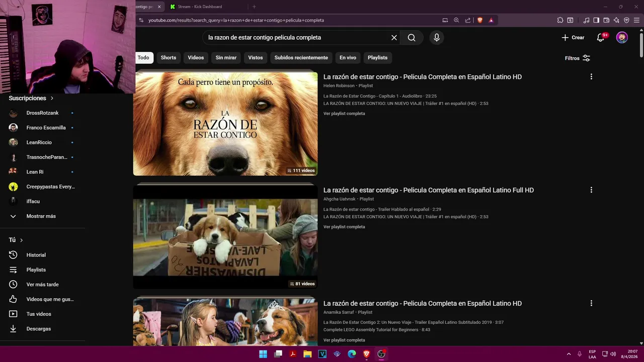The image size is (644, 362).
Task: Open YouTube notifications bell
Action: (601, 38)
